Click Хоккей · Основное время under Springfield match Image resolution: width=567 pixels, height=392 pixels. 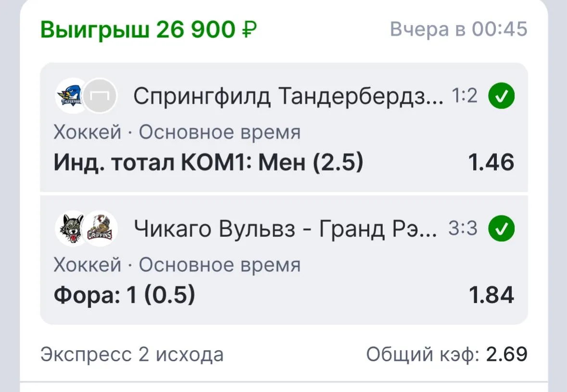point(177,132)
